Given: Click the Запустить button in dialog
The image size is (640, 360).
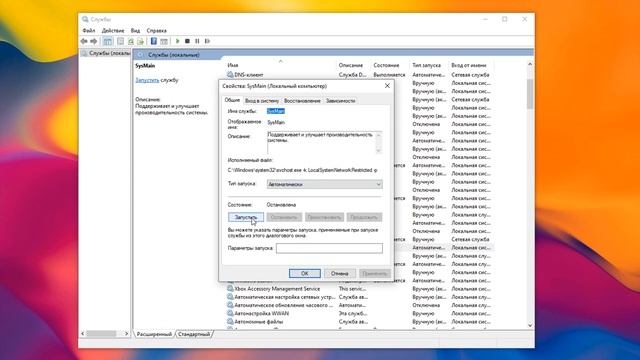Looking at the screenshot, I should click(246, 217).
